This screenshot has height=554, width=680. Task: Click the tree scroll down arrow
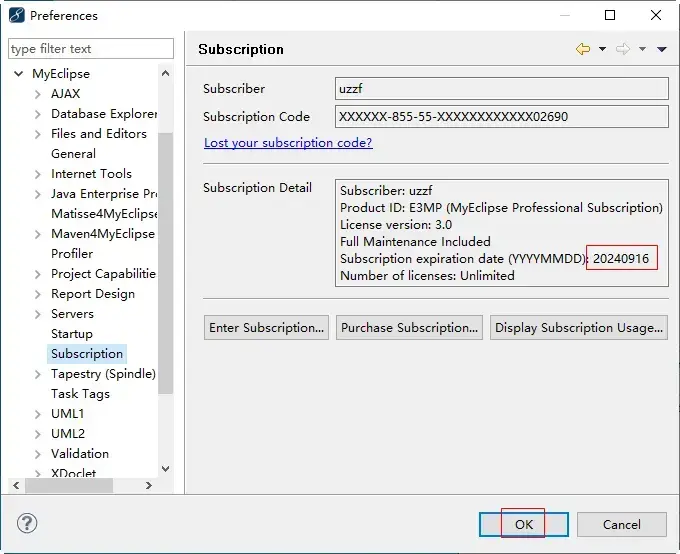click(165, 469)
